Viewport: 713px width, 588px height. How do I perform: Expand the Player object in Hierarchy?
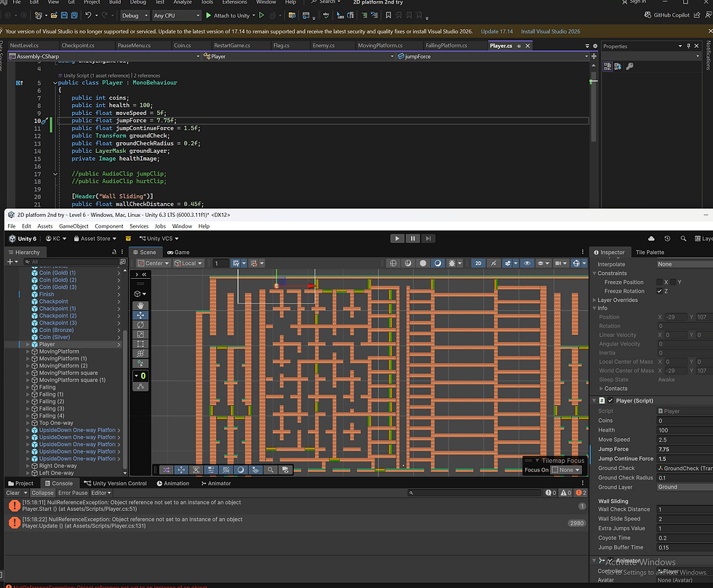coord(28,345)
